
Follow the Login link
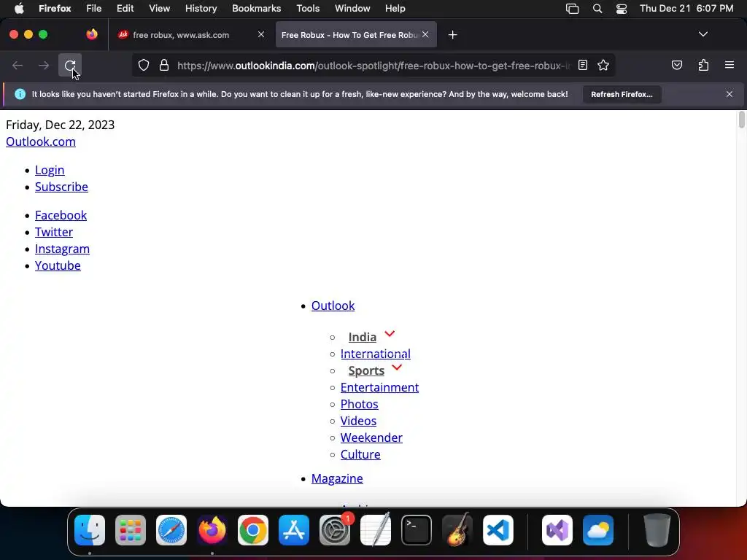pyautogui.click(x=50, y=170)
